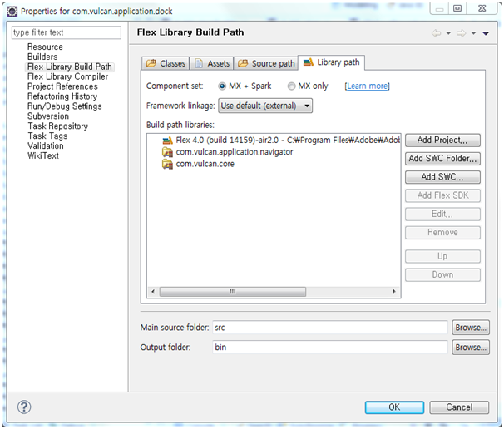This screenshot has height=429, width=504.
Task: Click OK to apply properties
Action: (x=394, y=407)
